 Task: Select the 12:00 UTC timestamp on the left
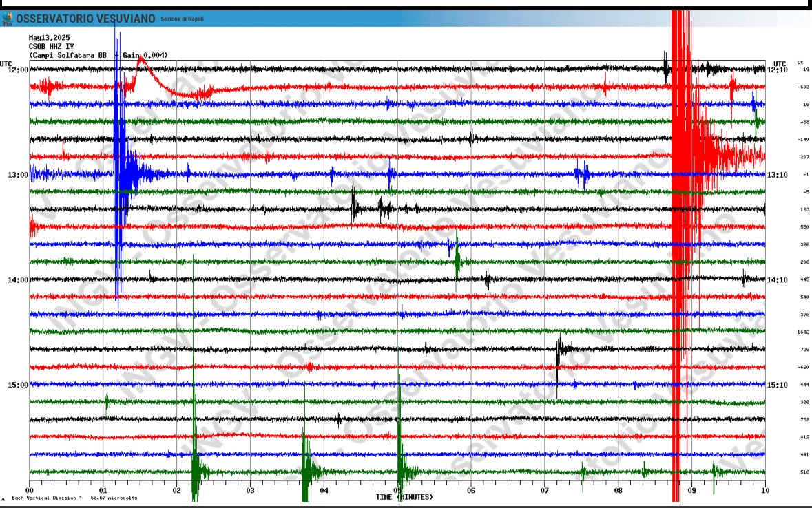click(x=17, y=68)
